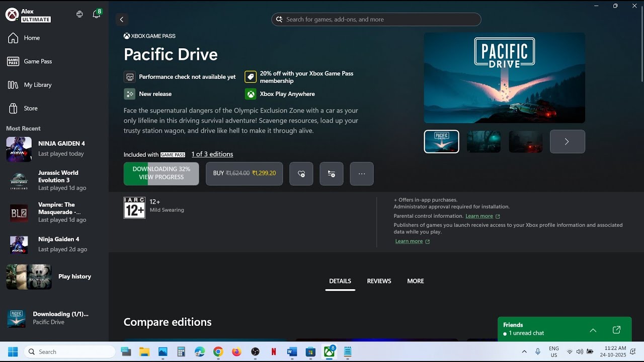This screenshot has height=362, width=644.
Task: Click the yellow discount tag icon
Action: pyautogui.click(x=251, y=77)
